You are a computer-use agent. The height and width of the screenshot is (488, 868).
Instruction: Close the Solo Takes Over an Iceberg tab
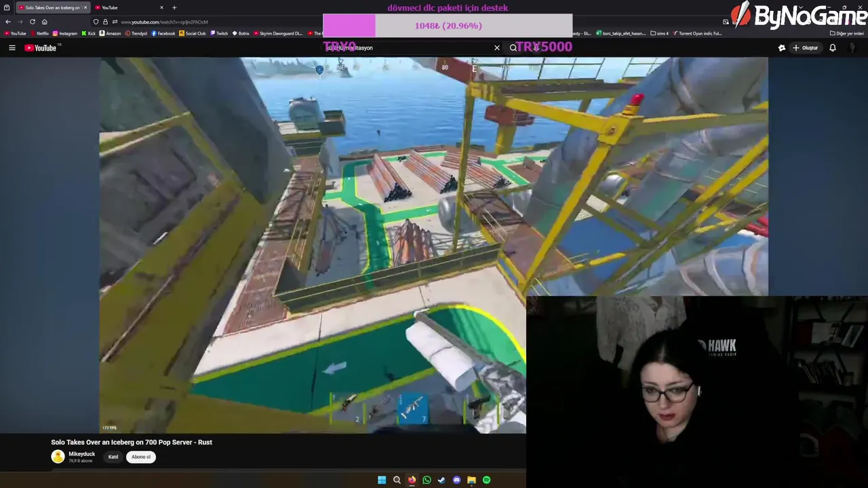85,7
